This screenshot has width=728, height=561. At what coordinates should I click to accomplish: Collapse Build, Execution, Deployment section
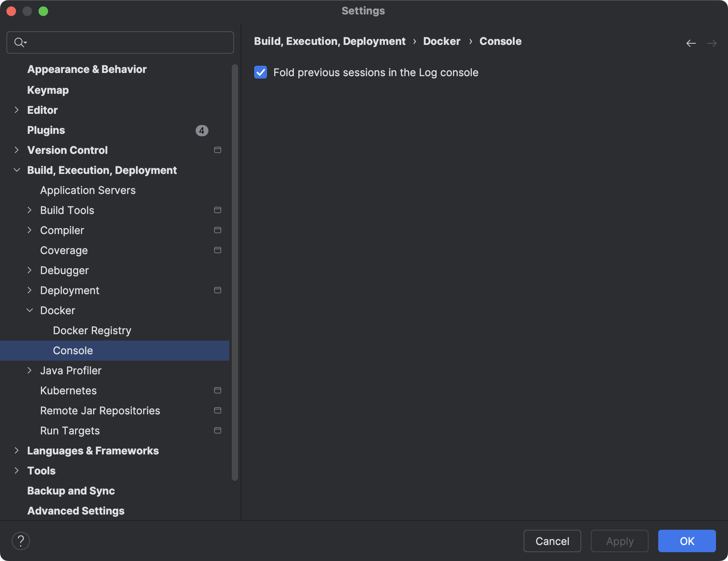[x=16, y=170]
